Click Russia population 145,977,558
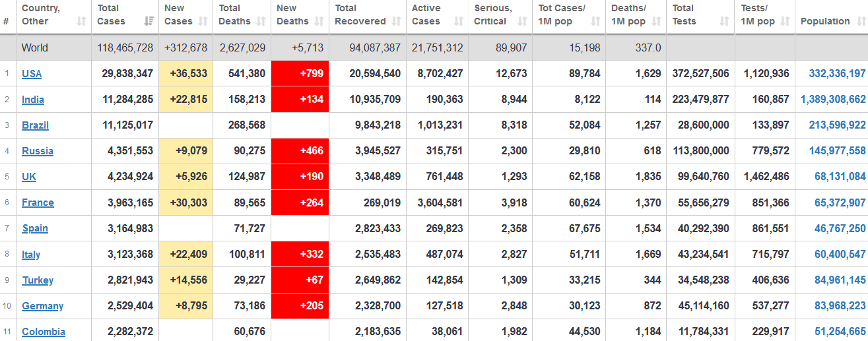 click(838, 151)
